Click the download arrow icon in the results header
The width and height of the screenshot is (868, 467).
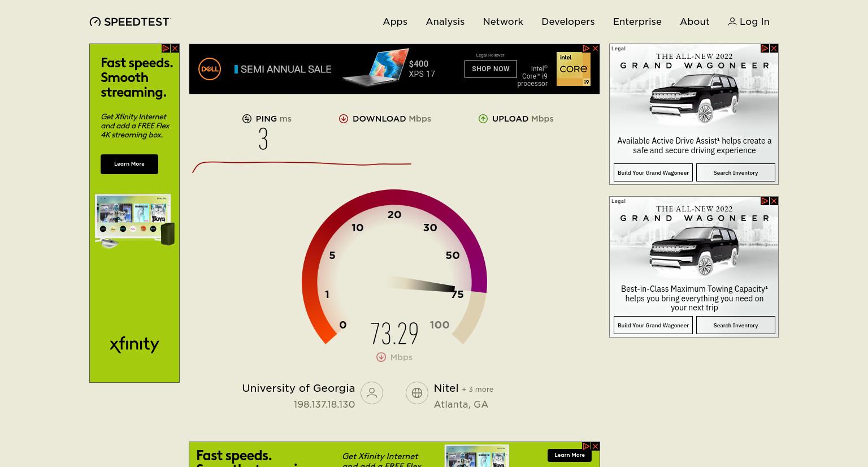[344, 119]
